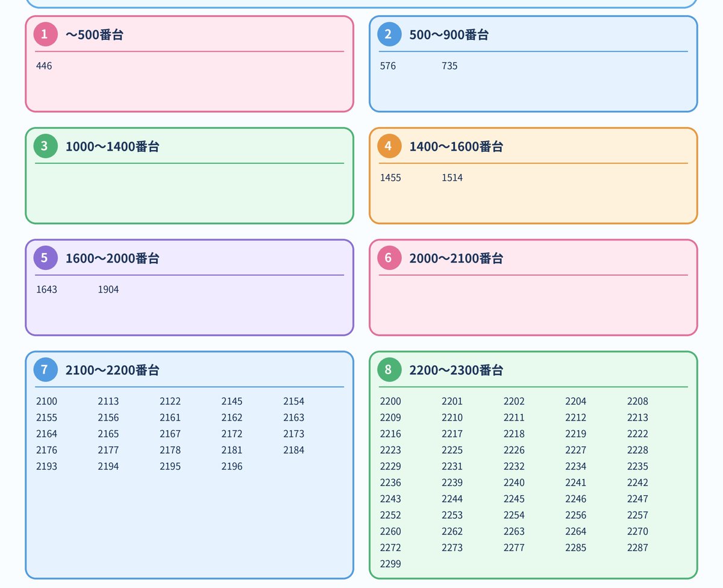This screenshot has height=588, width=723.
Task: Click the purple number 5 badge
Action: pos(46,258)
